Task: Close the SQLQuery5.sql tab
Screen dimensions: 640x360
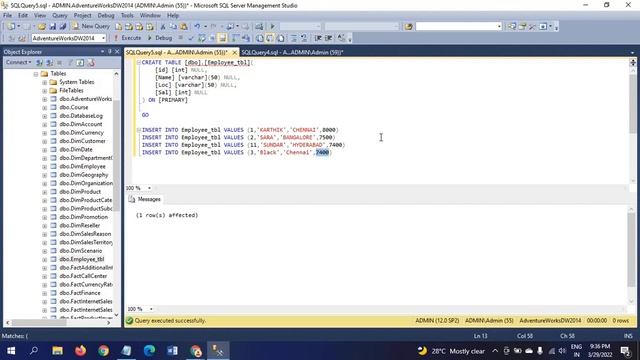Action: pos(234,53)
